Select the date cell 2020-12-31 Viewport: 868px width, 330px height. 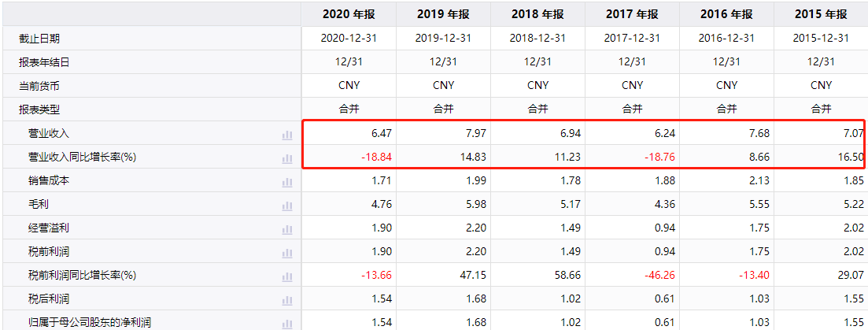[x=349, y=39]
